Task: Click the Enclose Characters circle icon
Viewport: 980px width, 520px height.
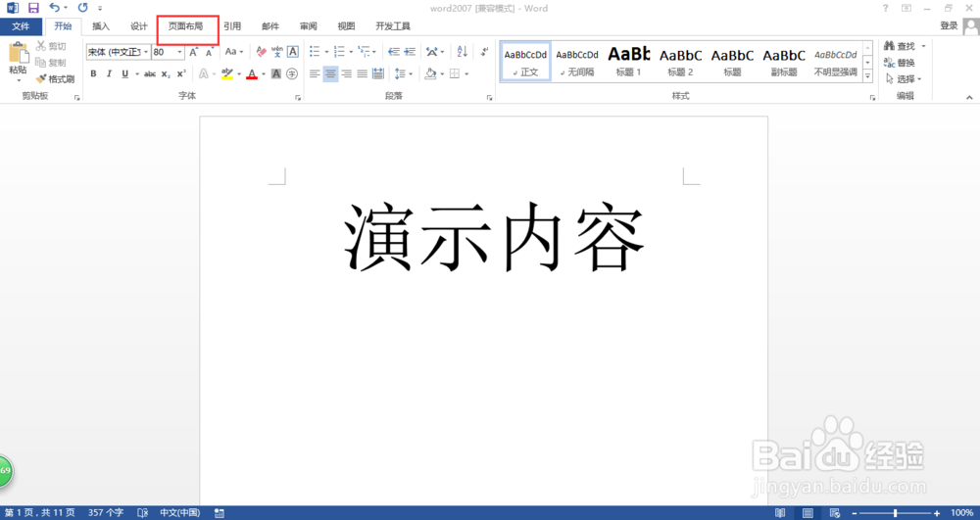Action: [292, 73]
